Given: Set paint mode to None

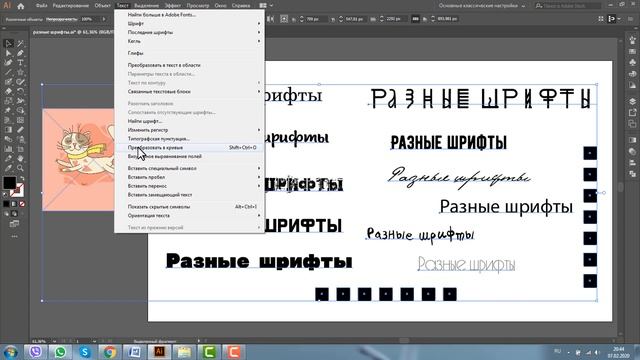Looking at the screenshot, I should (22, 204).
